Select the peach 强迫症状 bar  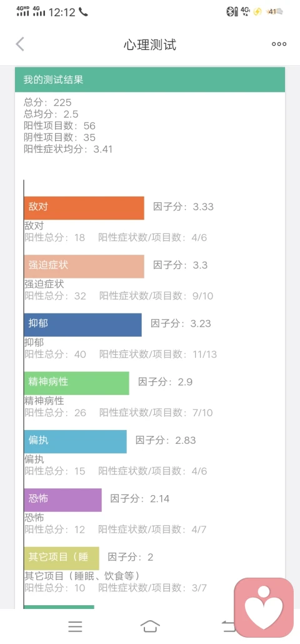(84, 267)
